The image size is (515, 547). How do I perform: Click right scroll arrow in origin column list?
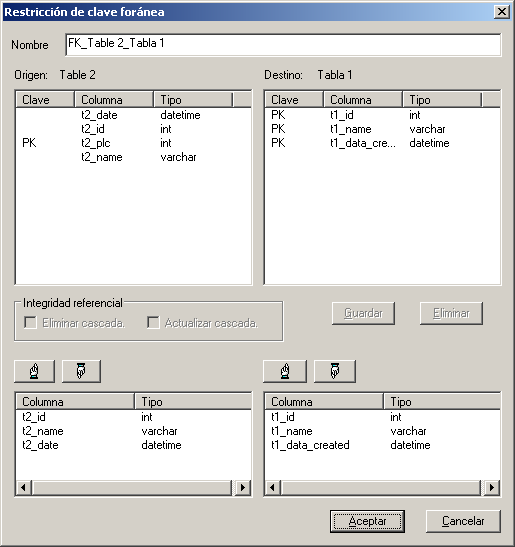pyautogui.click(x=243, y=487)
